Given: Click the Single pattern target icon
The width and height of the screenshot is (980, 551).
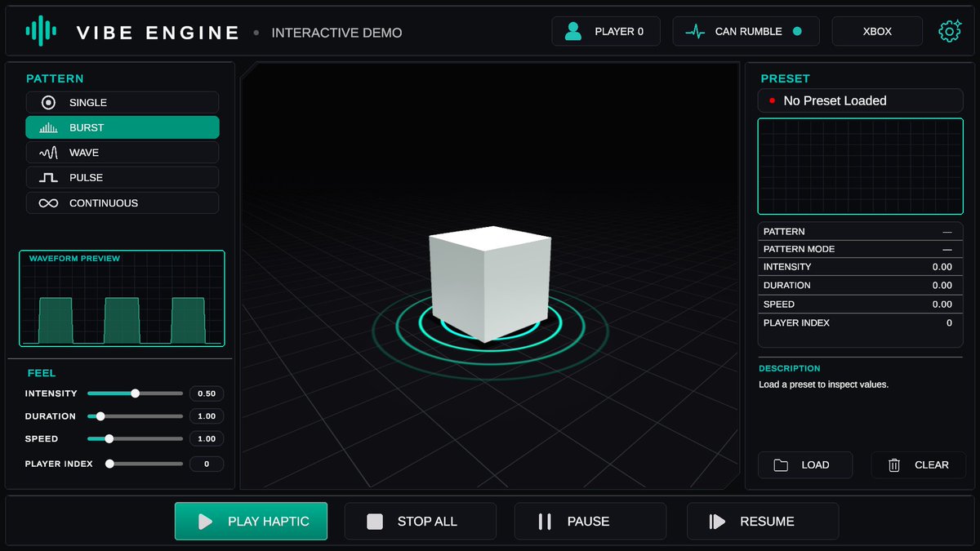Looking at the screenshot, I should (48, 103).
